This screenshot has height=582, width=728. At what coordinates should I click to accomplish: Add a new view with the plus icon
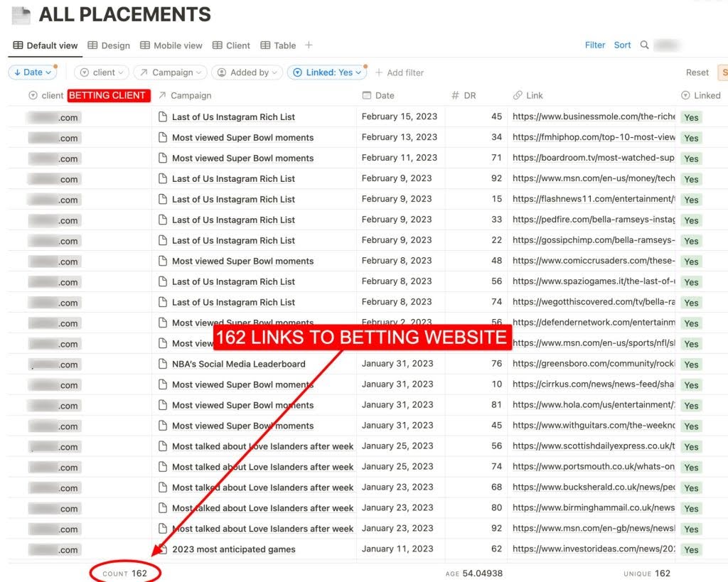pos(309,45)
